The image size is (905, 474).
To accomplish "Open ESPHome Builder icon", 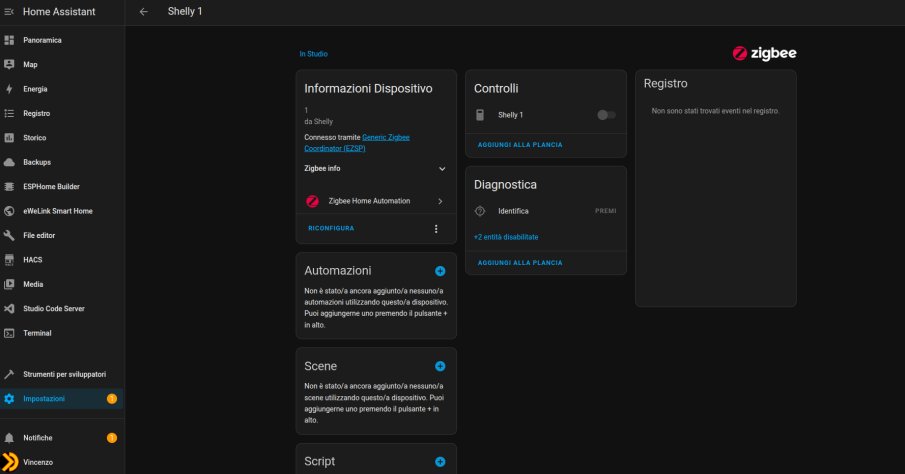I will pos(9,186).
